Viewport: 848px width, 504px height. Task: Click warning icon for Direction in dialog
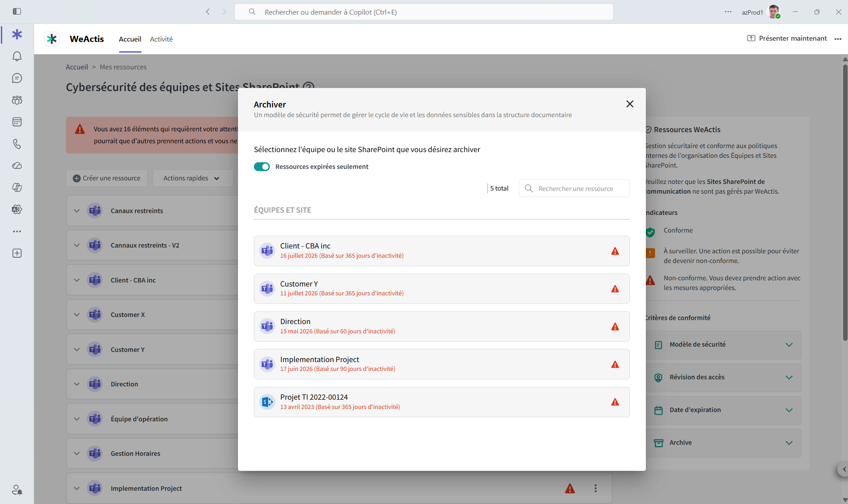(615, 327)
